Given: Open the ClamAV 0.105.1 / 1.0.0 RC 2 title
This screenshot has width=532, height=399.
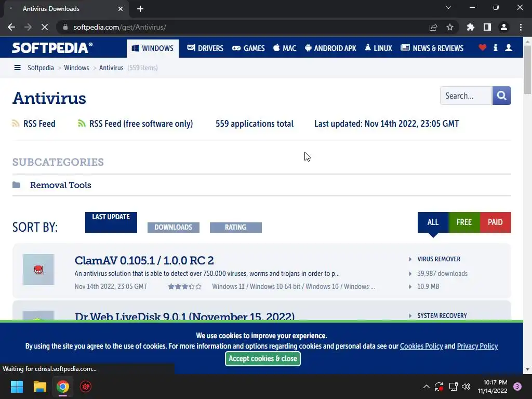Looking at the screenshot, I should click(x=144, y=261).
